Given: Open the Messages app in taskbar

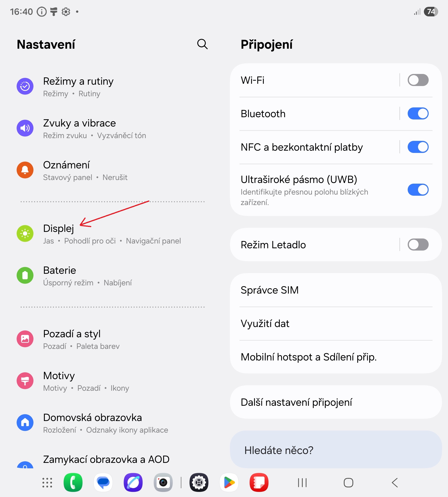Looking at the screenshot, I should (x=103, y=482).
